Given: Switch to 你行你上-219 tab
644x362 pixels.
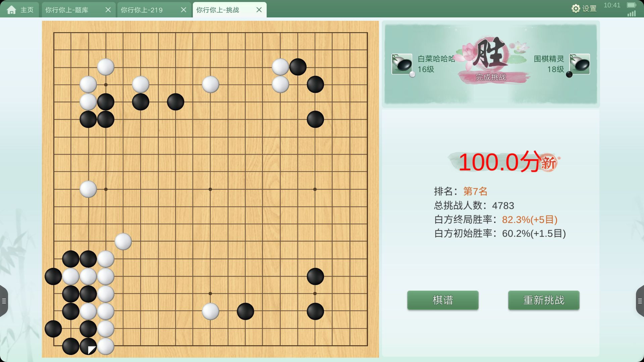Looking at the screenshot, I should pos(142,10).
